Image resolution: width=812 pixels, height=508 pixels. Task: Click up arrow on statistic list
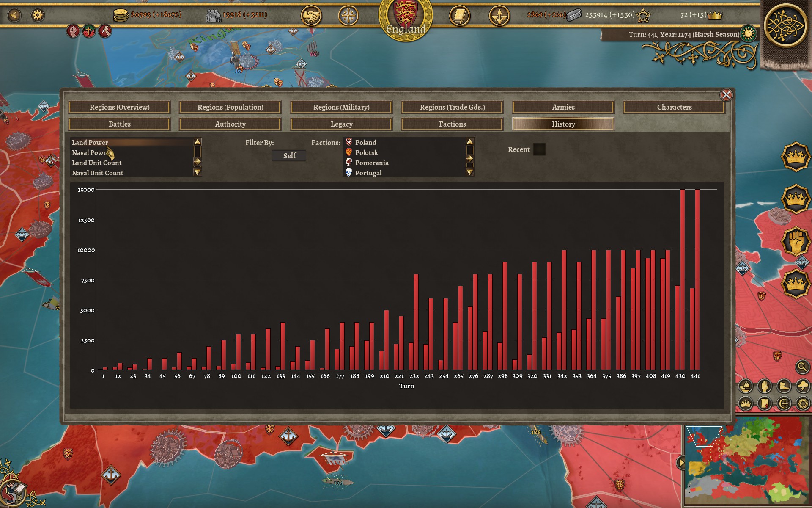pos(198,142)
